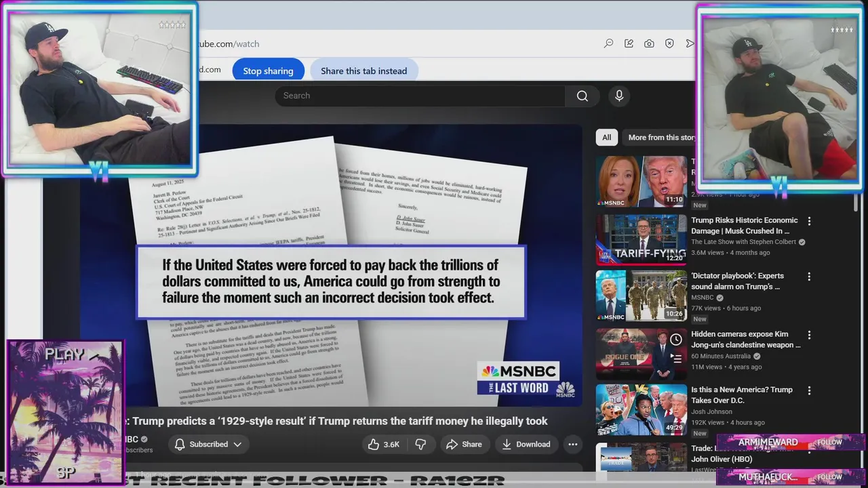Click title 'Trump Risks Historic Economic Damage | Musk Crushed'

(x=745, y=226)
